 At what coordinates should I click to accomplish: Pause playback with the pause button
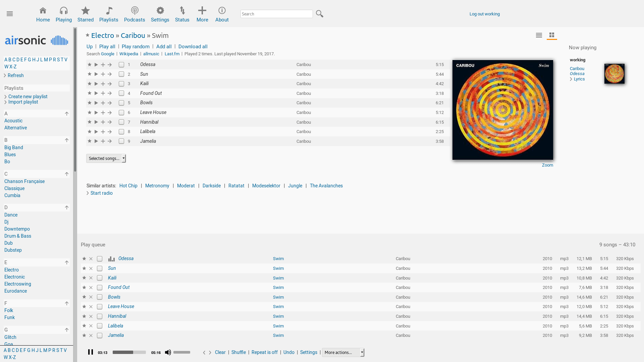[x=91, y=352]
